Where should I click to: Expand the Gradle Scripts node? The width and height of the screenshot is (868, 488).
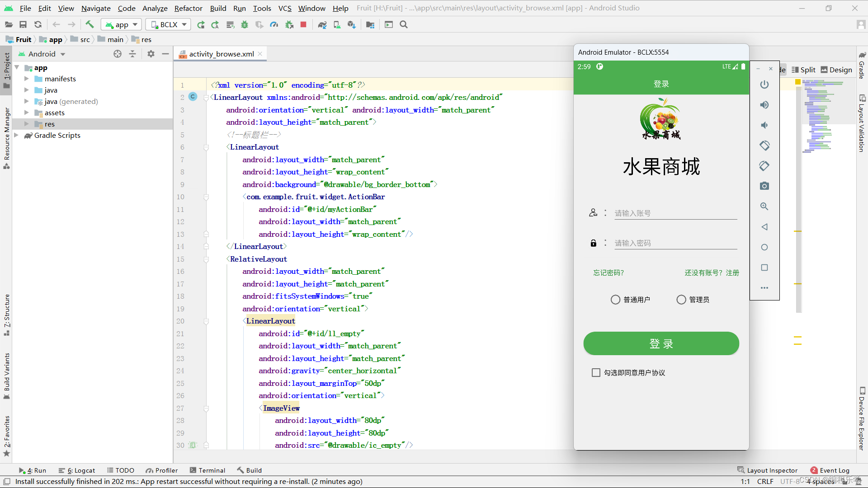click(x=16, y=135)
